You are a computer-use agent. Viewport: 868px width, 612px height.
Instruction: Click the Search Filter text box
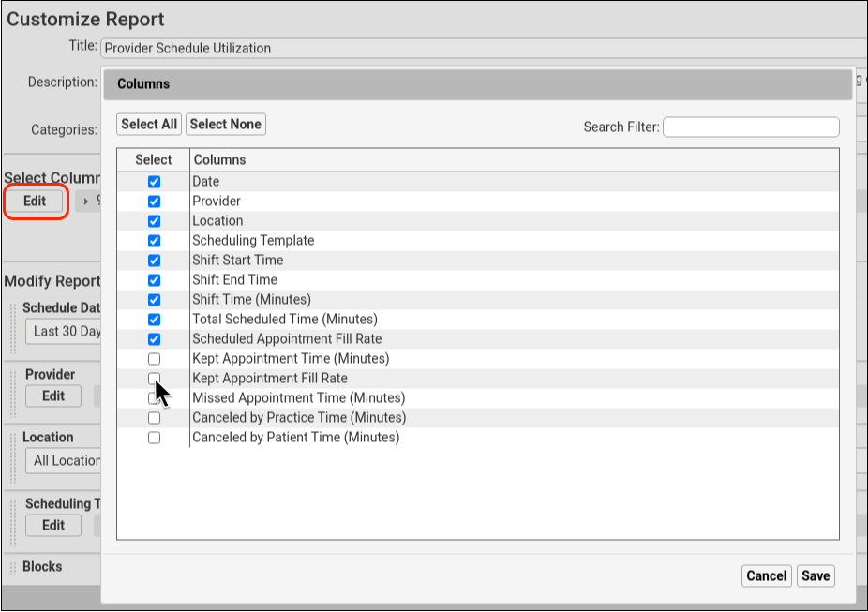pos(750,127)
